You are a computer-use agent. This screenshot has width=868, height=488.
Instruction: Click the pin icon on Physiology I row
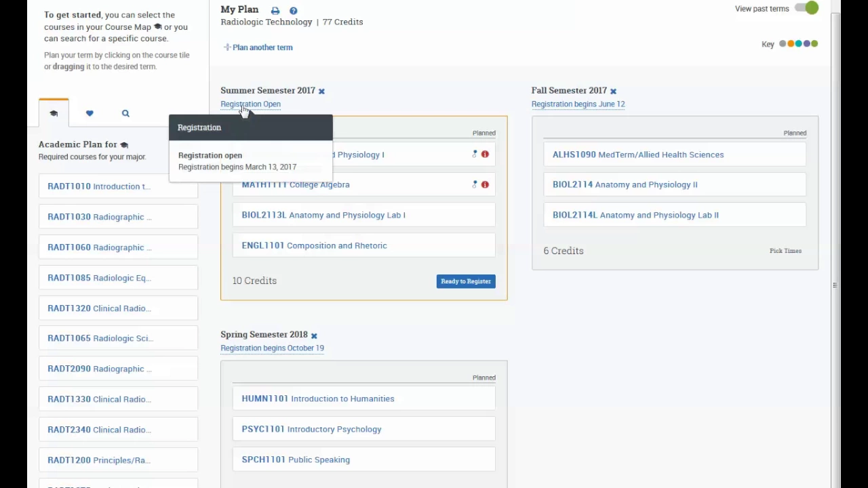[475, 155]
